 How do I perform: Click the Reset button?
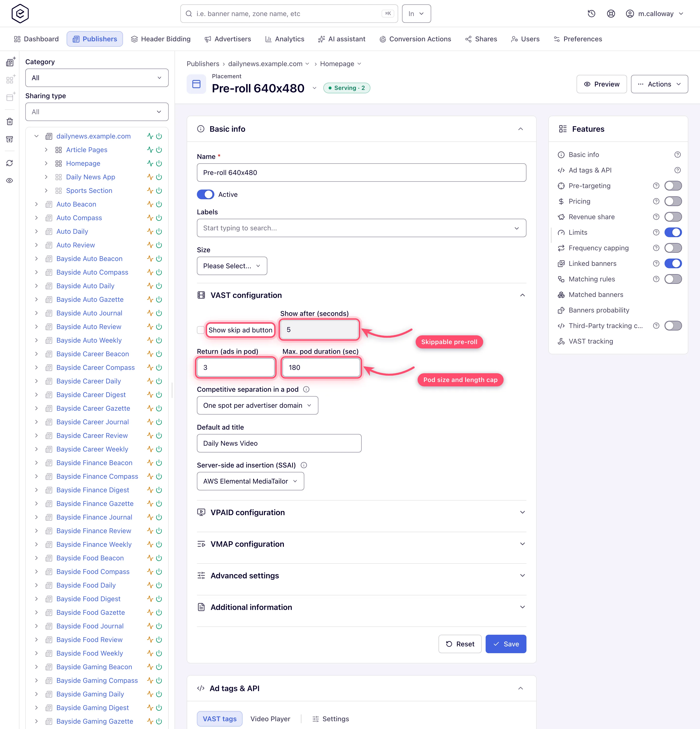(460, 644)
